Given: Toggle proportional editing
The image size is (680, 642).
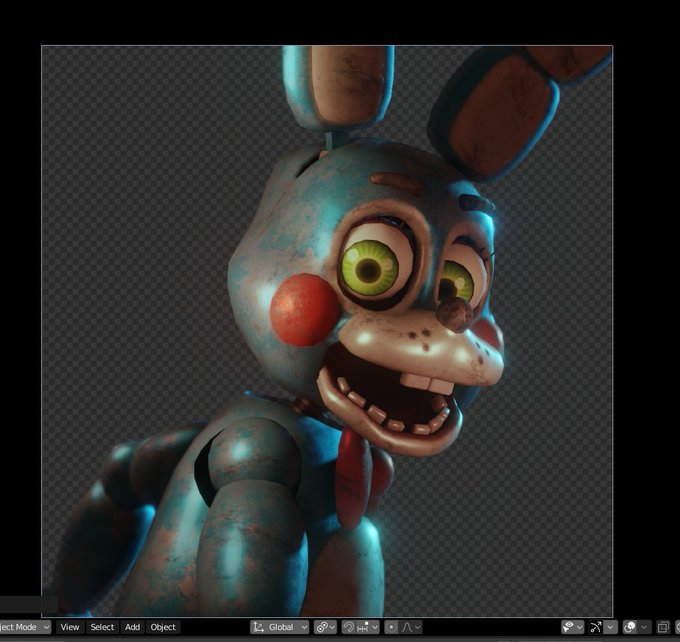Looking at the screenshot, I should [x=391, y=627].
